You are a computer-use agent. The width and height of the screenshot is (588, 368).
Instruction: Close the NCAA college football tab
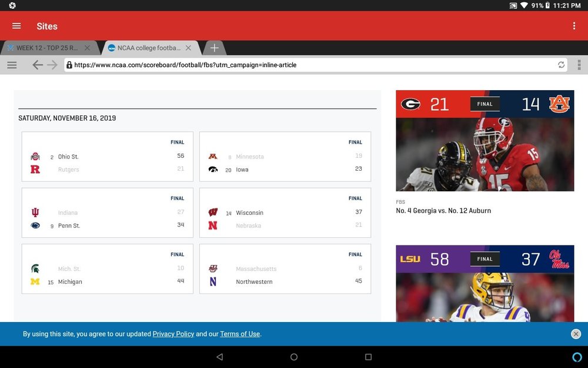pos(189,48)
